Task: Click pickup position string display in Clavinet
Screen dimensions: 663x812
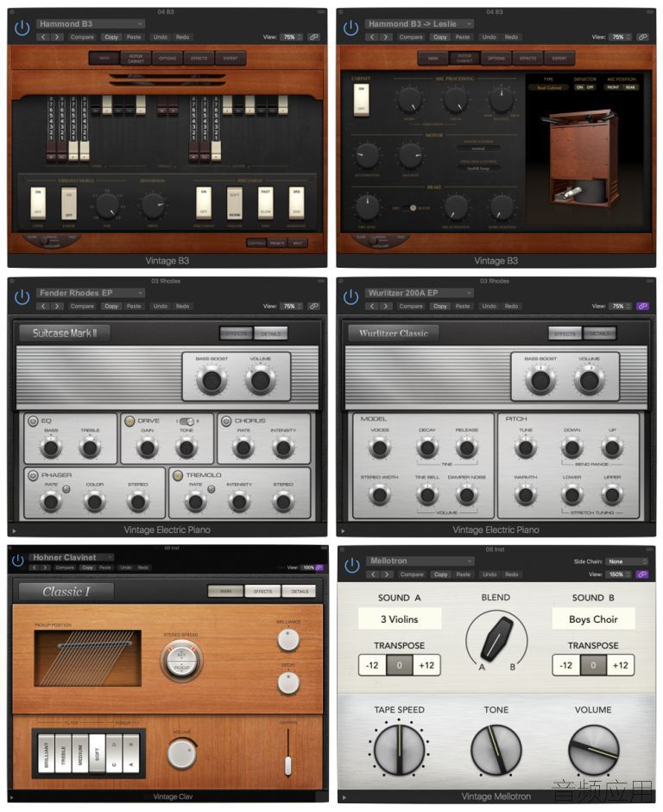Action: click(x=87, y=658)
